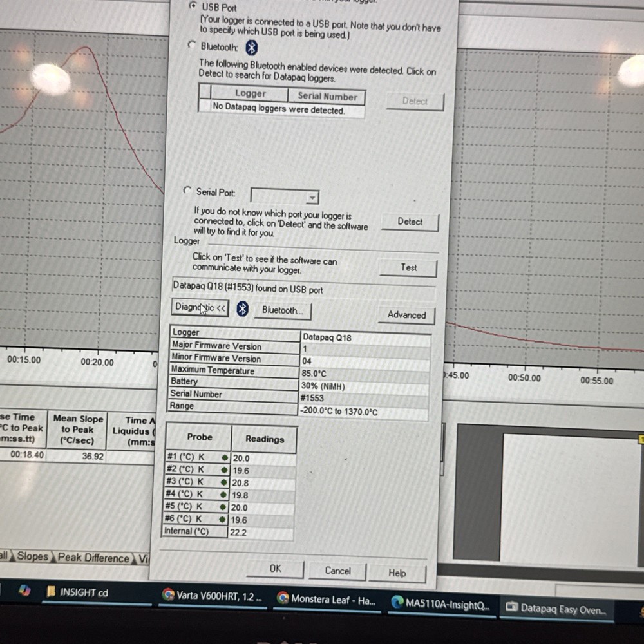Click the green status indicator for probe #3
The width and height of the screenshot is (644, 644).
tap(222, 483)
